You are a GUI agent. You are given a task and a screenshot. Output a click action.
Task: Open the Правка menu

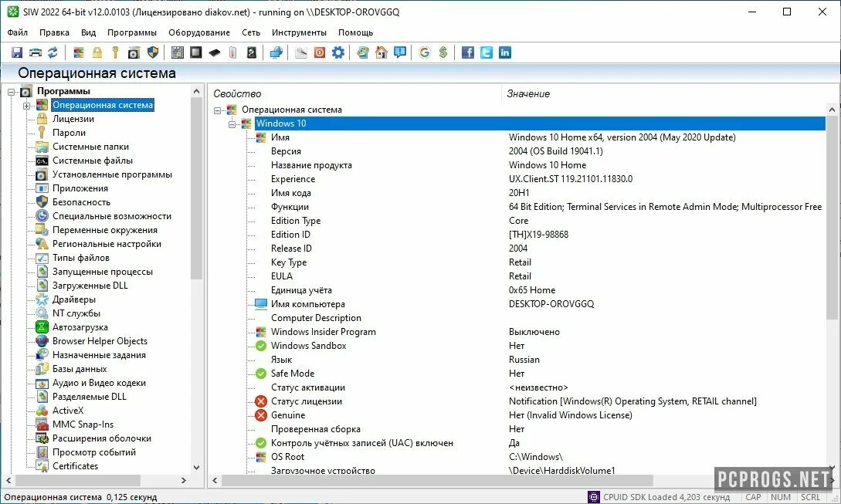coord(54,32)
